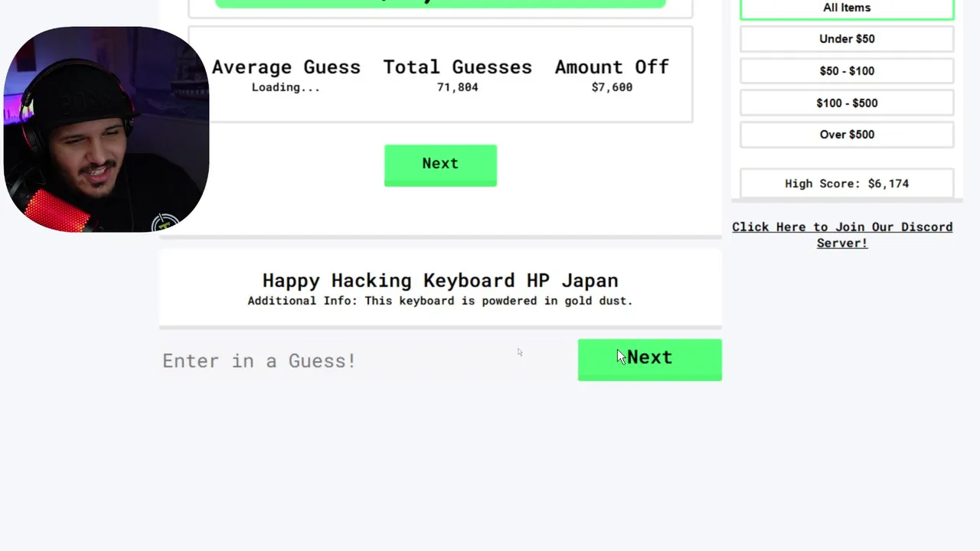980x551 pixels.
Task: Click the High Score: $6,174 box
Action: [x=847, y=184]
